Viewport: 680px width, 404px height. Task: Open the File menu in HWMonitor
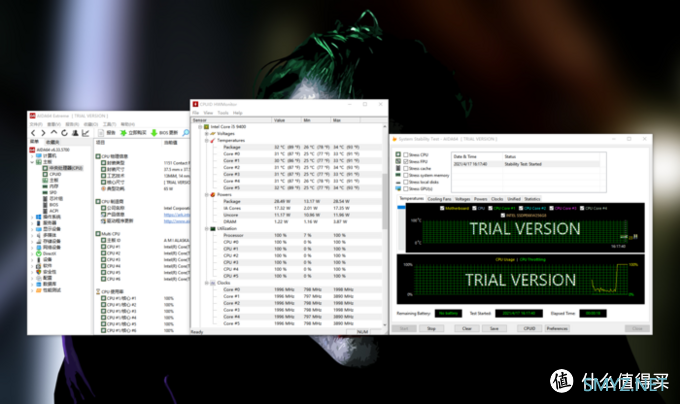point(196,113)
